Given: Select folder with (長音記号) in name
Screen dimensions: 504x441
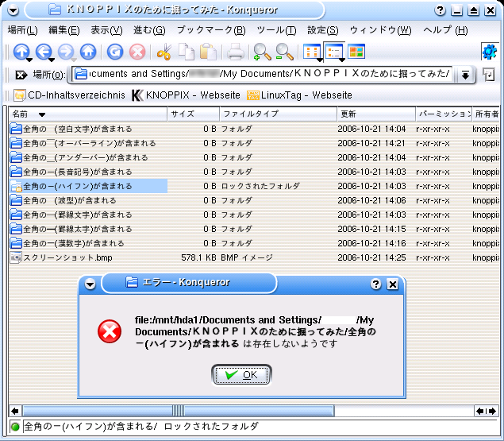Looking at the screenshot, I should (71, 172).
